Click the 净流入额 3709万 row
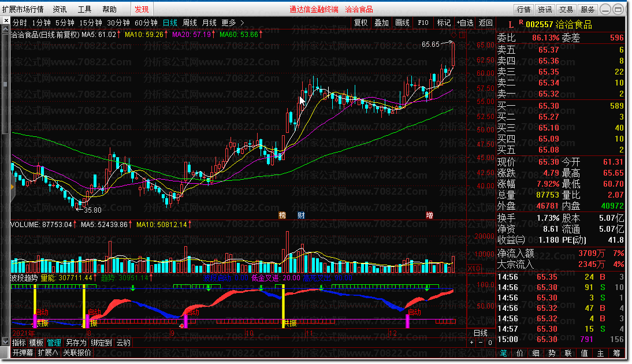Viewport: 632px width, 364px height. pos(561,254)
